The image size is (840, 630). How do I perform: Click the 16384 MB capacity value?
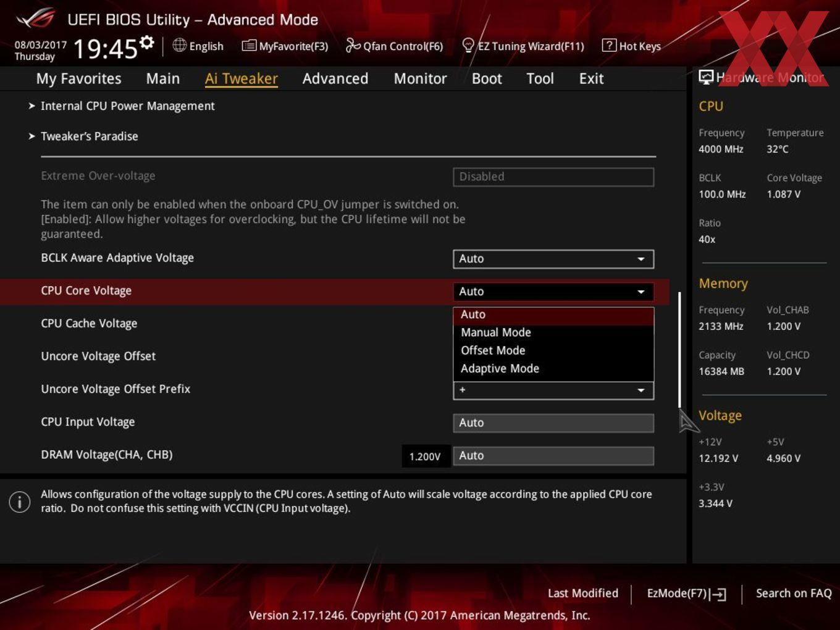[x=721, y=371]
